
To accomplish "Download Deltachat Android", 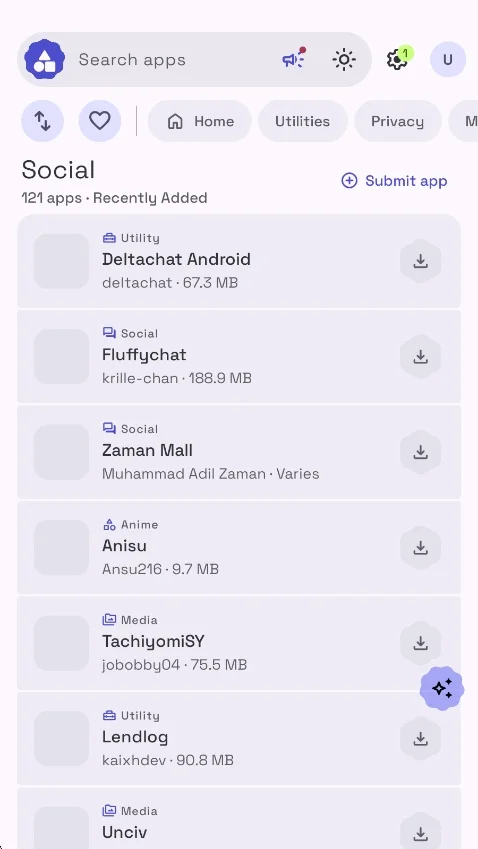I will tap(421, 262).
